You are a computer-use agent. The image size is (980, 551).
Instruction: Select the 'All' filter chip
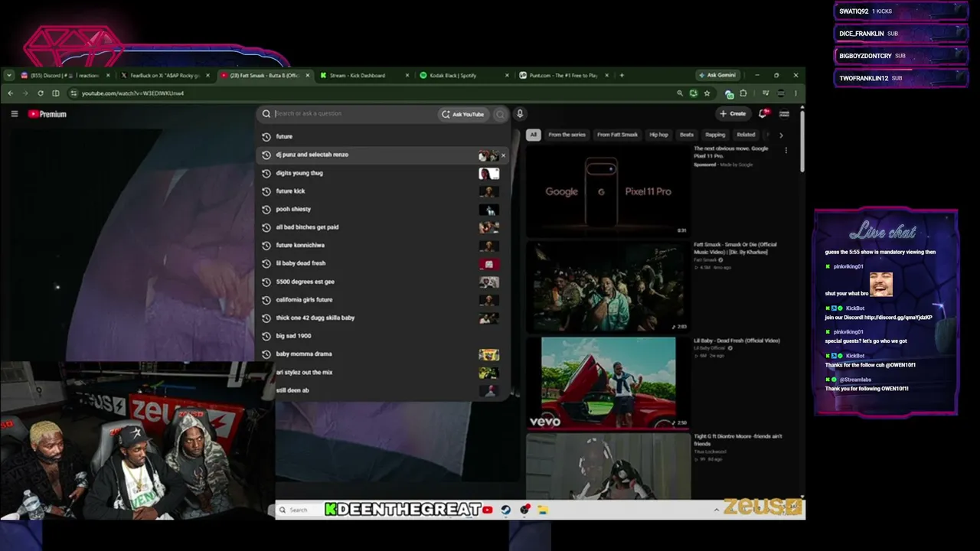pyautogui.click(x=533, y=135)
